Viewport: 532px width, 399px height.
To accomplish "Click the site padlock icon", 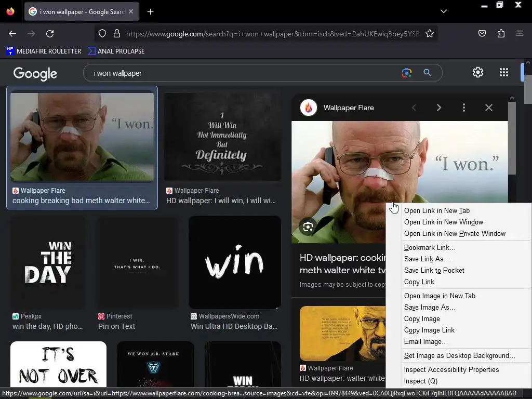I will pyautogui.click(x=117, y=34).
